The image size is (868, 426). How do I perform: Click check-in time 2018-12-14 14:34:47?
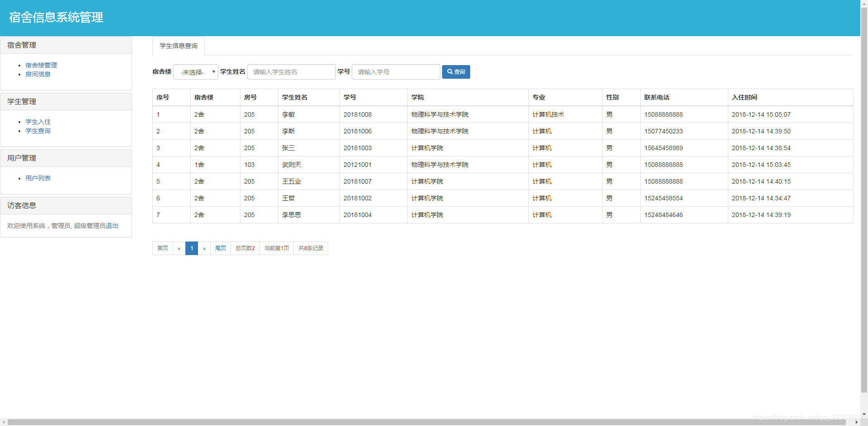coord(761,198)
